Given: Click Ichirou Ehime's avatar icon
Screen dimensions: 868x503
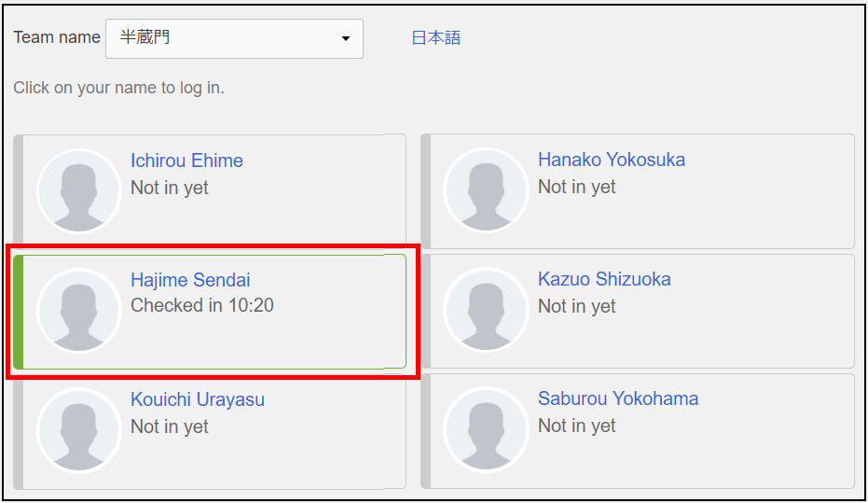Looking at the screenshot, I should 79,190.
